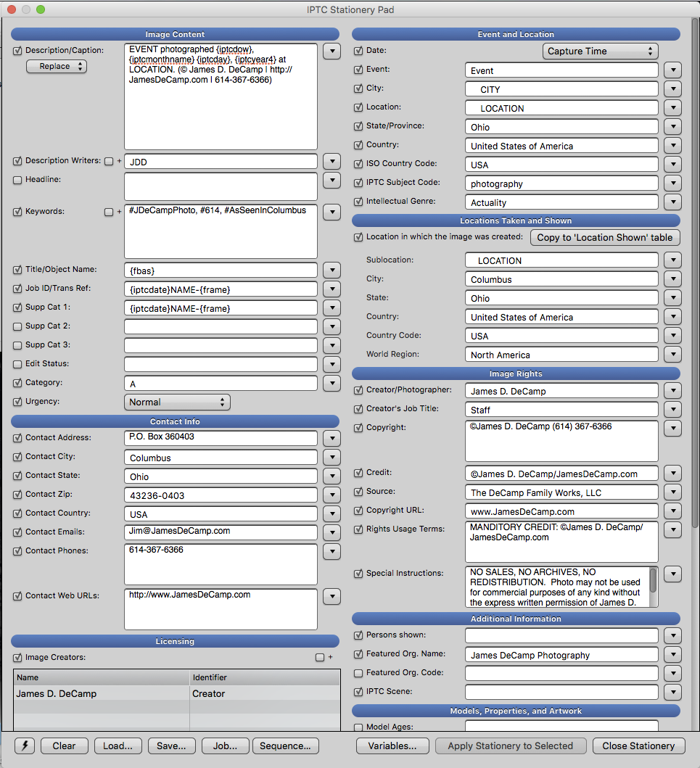
Task: Enable the Model Ages checkbox
Action: 358,727
